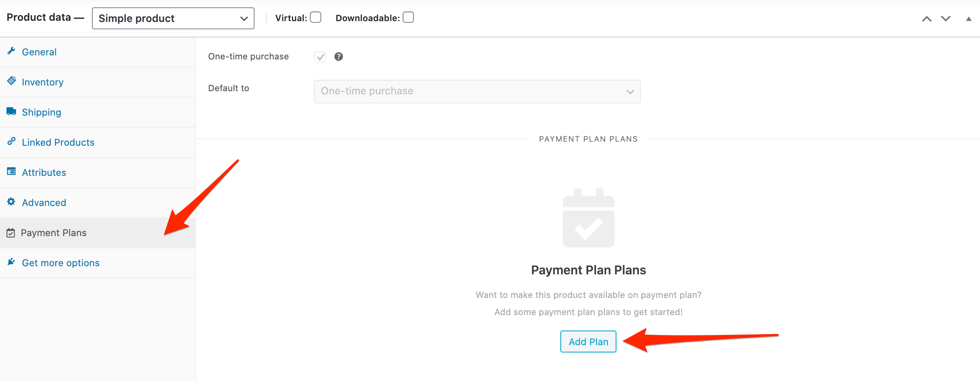The height and width of the screenshot is (381, 980).
Task: Collapse the Product data panel triangle
Action: click(x=969, y=19)
